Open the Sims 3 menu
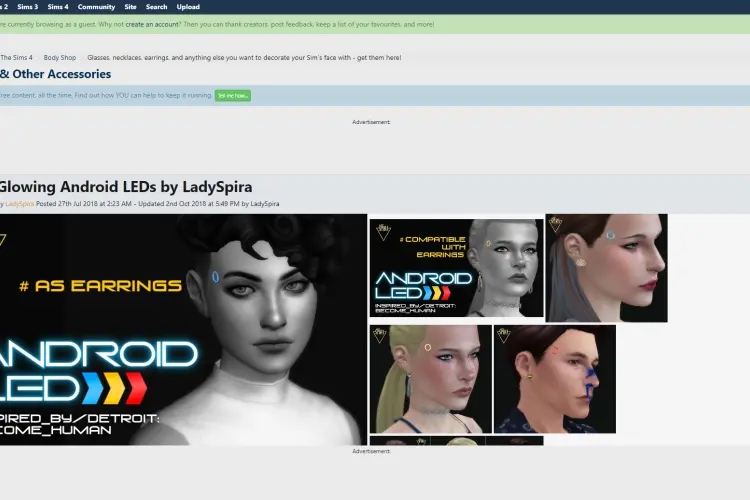Image resolution: width=750 pixels, height=500 pixels. 27,7
